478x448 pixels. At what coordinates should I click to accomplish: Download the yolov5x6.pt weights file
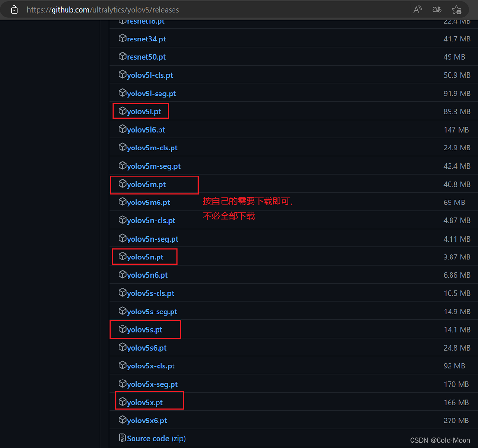point(147,421)
